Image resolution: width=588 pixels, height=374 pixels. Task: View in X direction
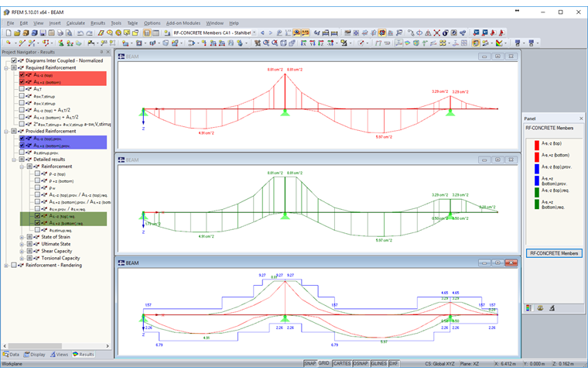point(303,43)
